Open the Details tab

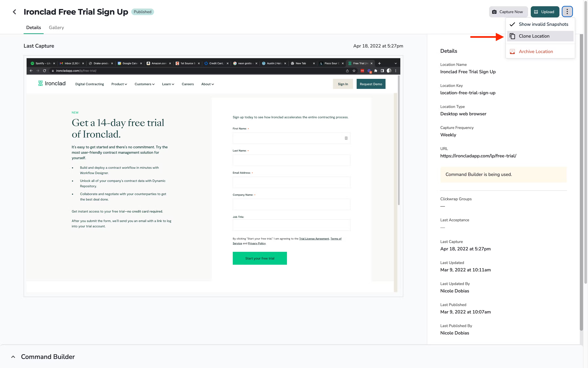tap(33, 27)
